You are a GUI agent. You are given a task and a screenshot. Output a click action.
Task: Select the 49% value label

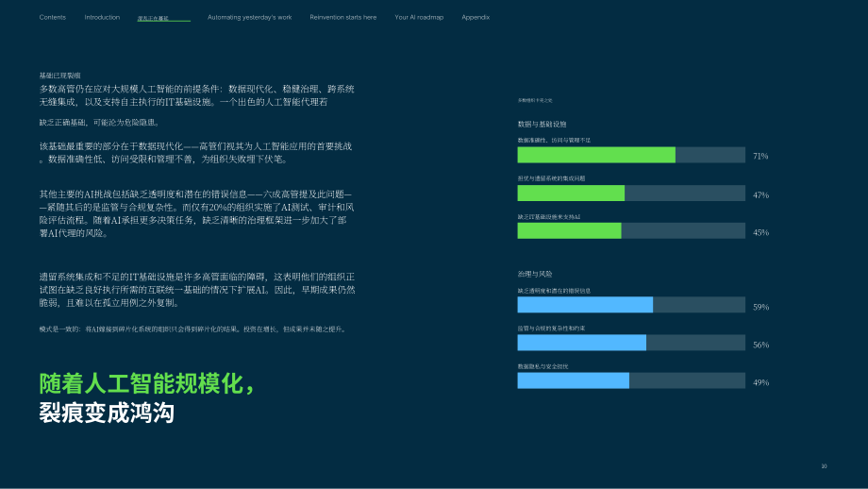(x=760, y=382)
